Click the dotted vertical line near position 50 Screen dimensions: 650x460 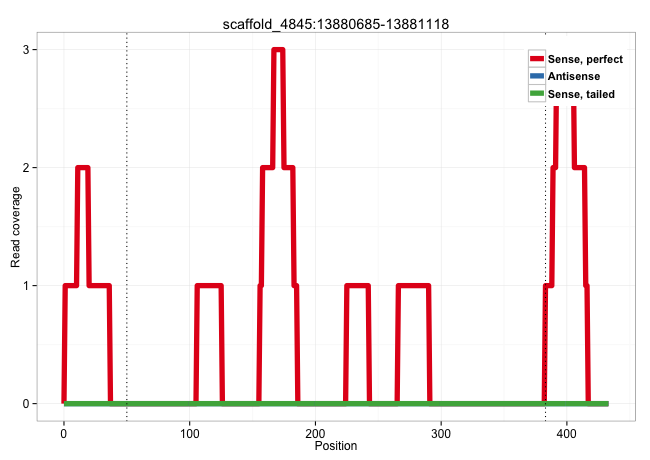click(127, 220)
